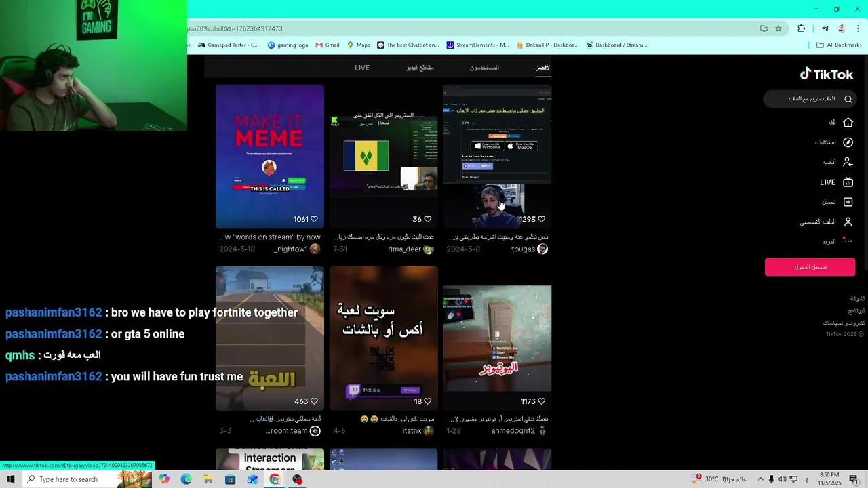
Task: Open The best ChatBot bookmark
Action: tap(408, 45)
